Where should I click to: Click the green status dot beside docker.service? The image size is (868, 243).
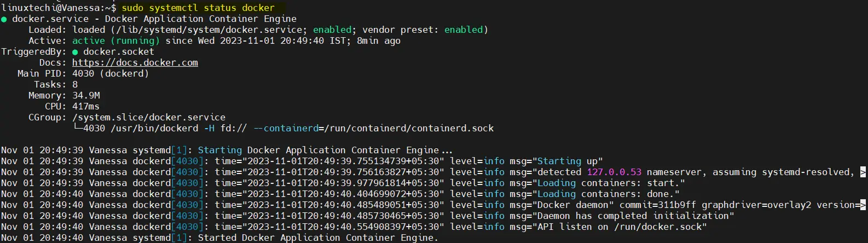pyautogui.click(x=4, y=19)
